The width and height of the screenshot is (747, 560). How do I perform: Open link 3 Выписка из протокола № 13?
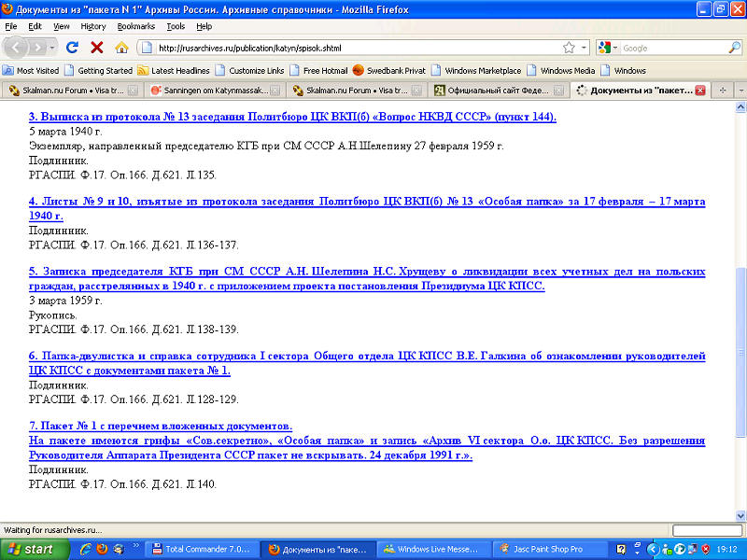pyautogui.click(x=292, y=117)
